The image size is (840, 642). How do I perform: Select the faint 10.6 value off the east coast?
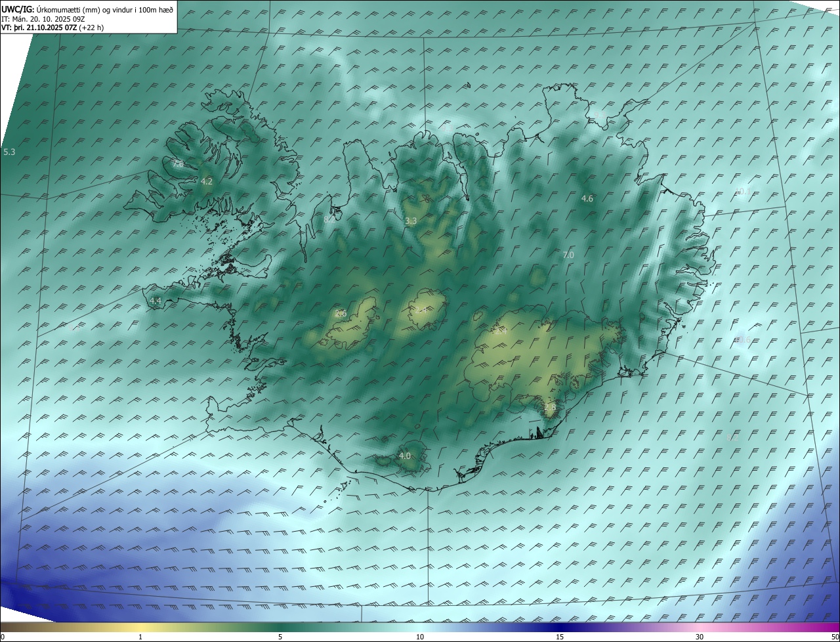click(743, 339)
